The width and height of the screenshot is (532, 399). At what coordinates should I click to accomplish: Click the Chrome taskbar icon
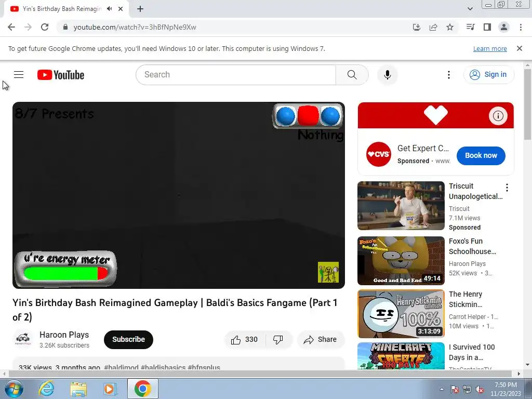click(x=142, y=389)
